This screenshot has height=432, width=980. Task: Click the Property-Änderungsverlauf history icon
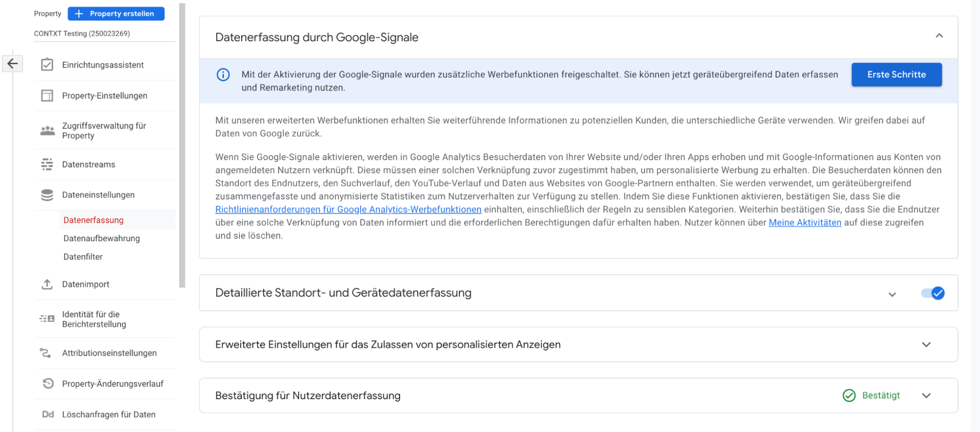tap(48, 383)
